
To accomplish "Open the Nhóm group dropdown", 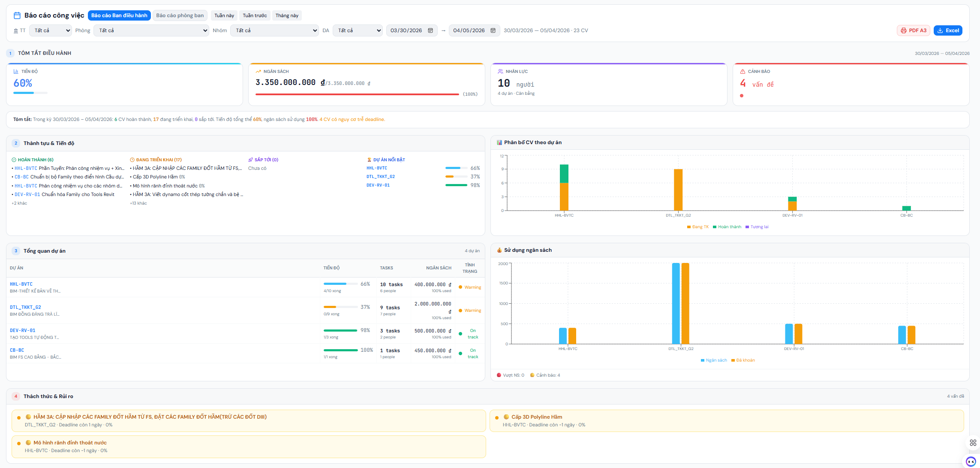I will coord(274,30).
